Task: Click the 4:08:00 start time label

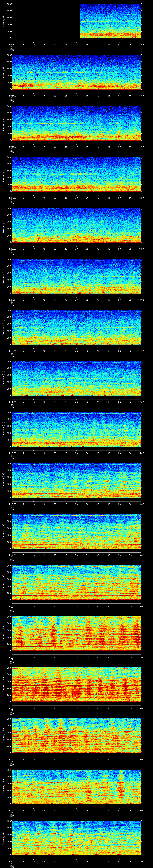Action: (x=12, y=249)
